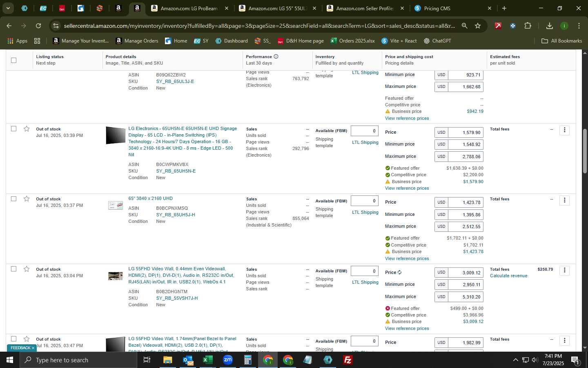Click Calculate revenue link
The image size is (588, 368).
(x=508, y=276)
